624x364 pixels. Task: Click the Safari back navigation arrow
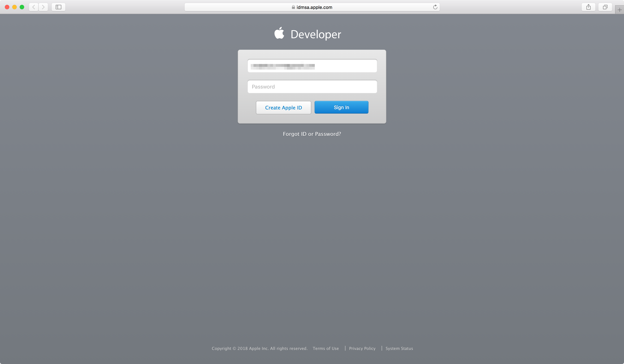coord(34,7)
